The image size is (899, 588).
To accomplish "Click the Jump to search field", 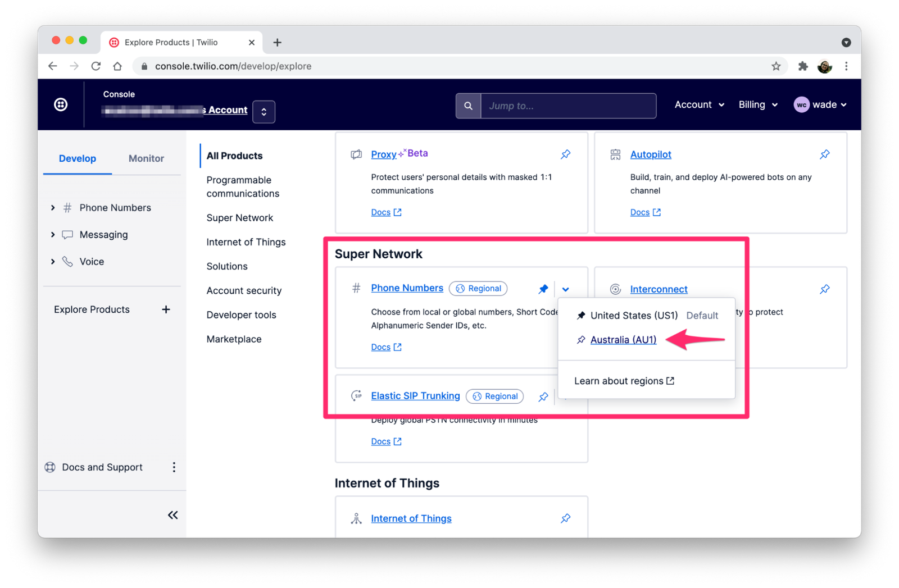I will point(567,106).
